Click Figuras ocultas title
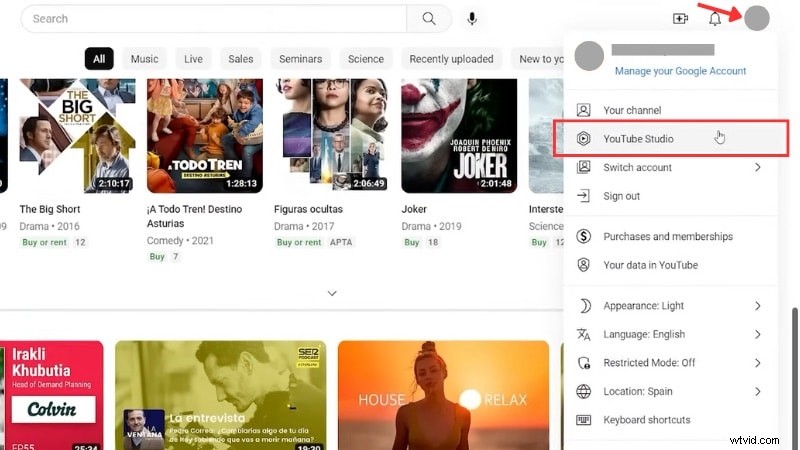The image size is (800, 450). pyautogui.click(x=308, y=209)
